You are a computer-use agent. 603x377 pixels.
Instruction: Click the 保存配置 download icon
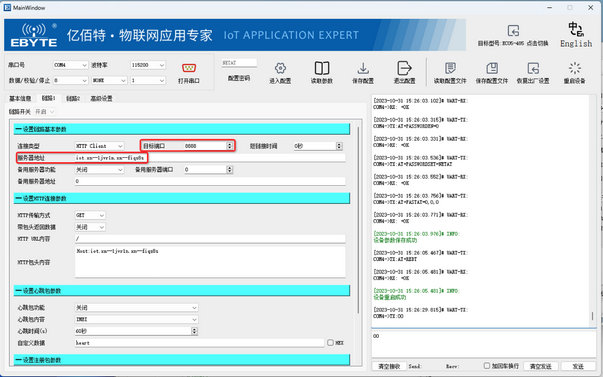(363, 68)
